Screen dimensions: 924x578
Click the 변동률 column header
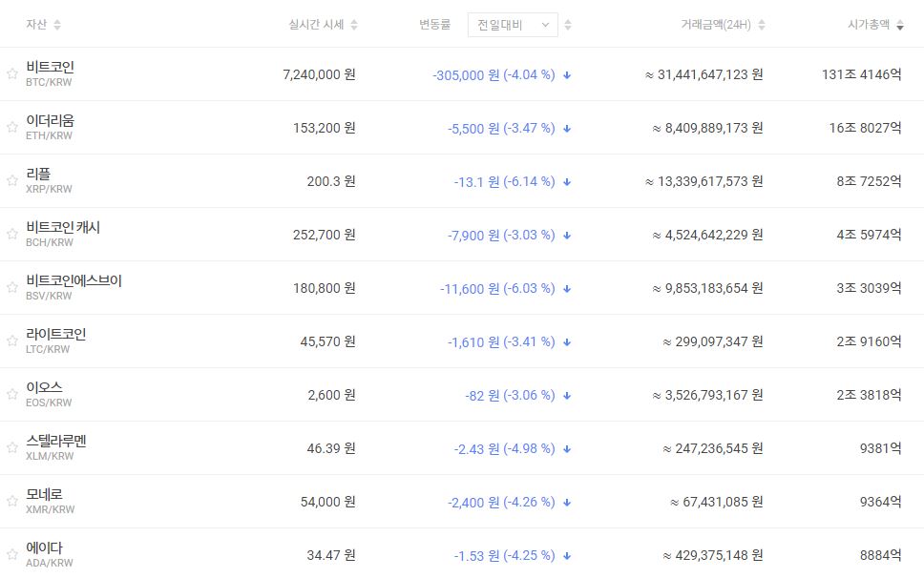[x=433, y=25]
